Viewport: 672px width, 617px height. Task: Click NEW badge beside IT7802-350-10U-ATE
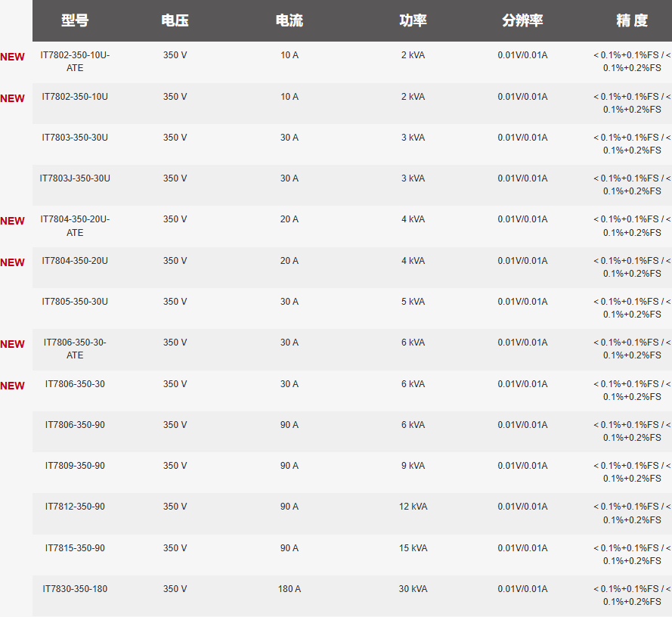point(12,57)
